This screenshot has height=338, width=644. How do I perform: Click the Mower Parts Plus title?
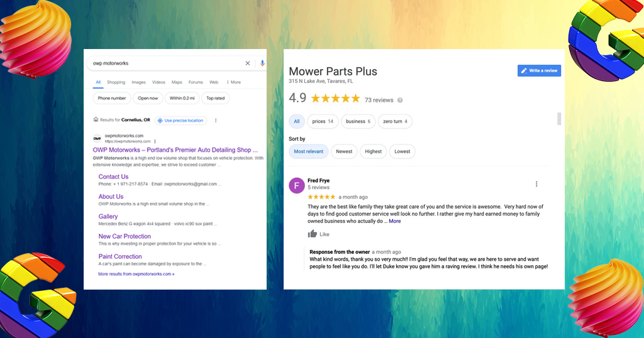pos(333,72)
